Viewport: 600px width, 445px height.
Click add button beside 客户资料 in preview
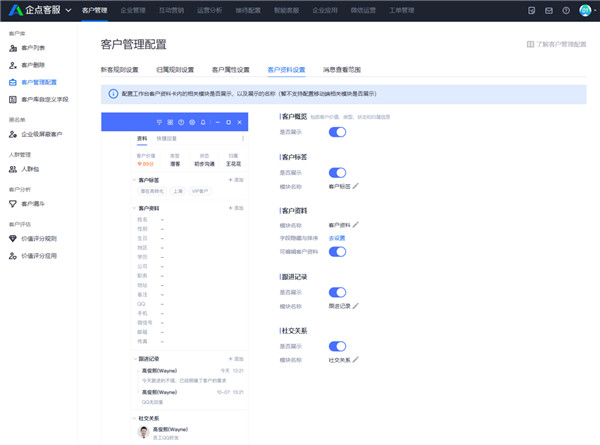pos(236,208)
